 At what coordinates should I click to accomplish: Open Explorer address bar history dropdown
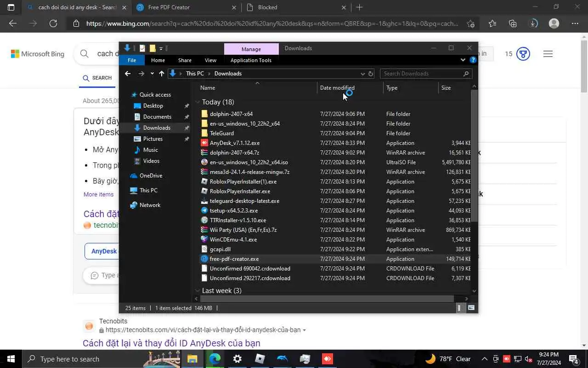tap(363, 74)
